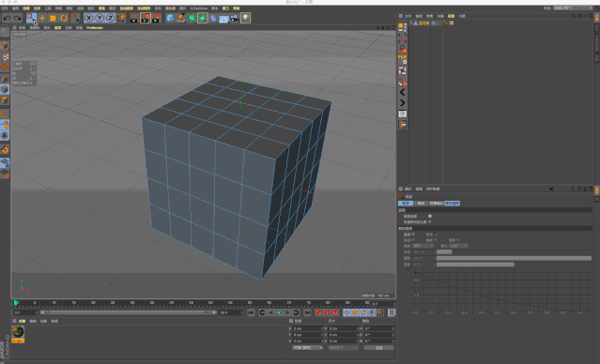Toggle autokeying red button
600x364 pixels.
click(x=327, y=312)
